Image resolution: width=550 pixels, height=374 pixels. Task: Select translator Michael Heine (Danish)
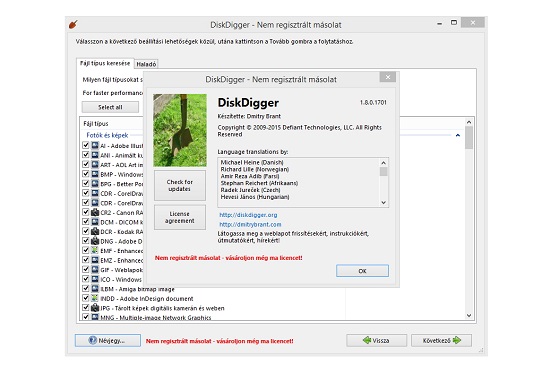click(252, 162)
